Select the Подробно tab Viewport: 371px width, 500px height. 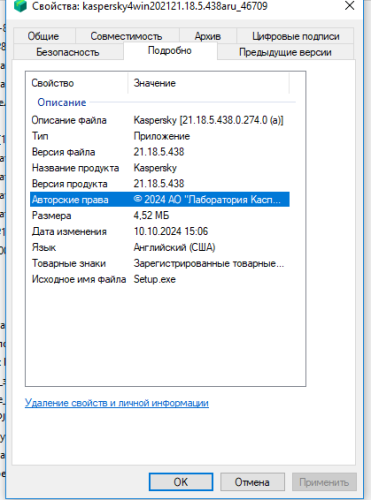click(x=170, y=51)
